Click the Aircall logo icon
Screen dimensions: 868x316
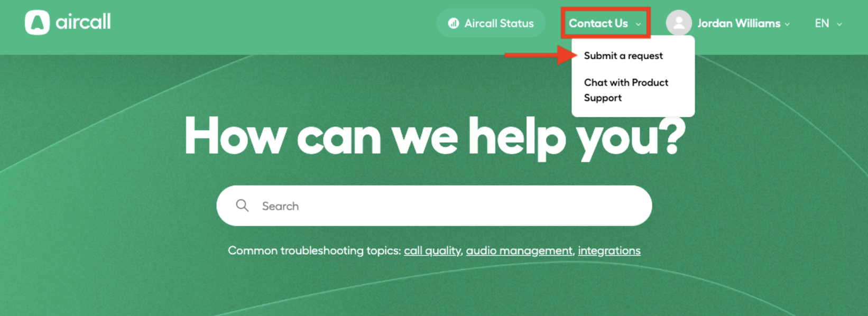click(37, 22)
